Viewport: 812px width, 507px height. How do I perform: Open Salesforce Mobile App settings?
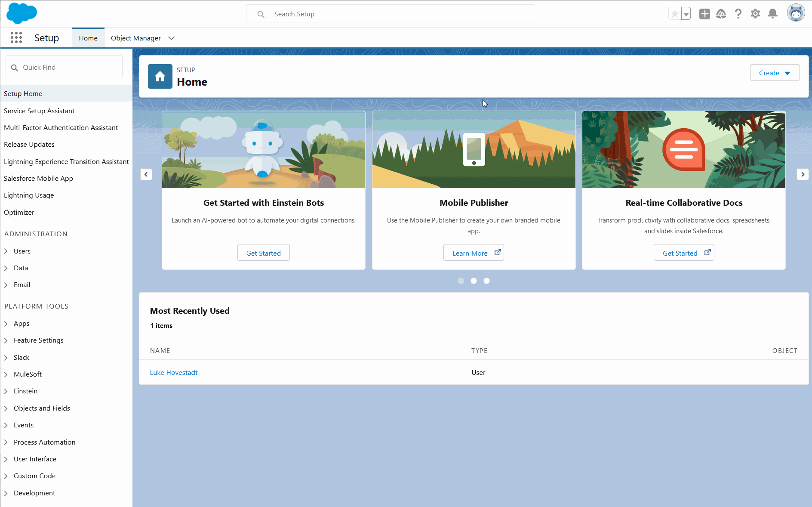38,178
